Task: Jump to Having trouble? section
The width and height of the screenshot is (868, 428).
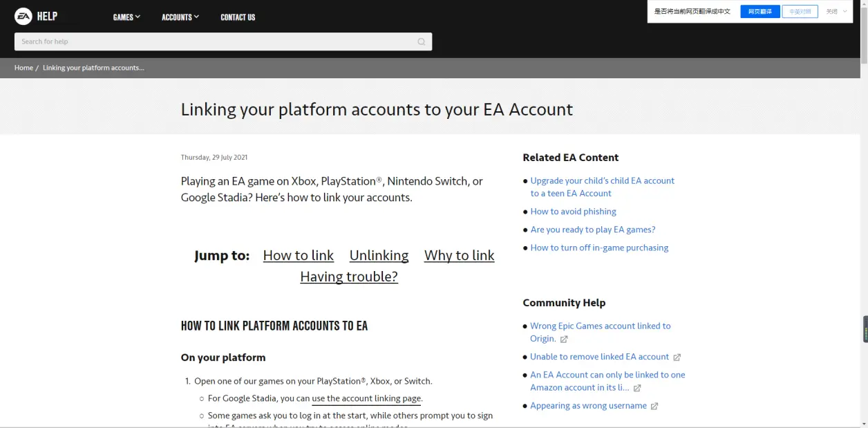Action: [349, 277]
